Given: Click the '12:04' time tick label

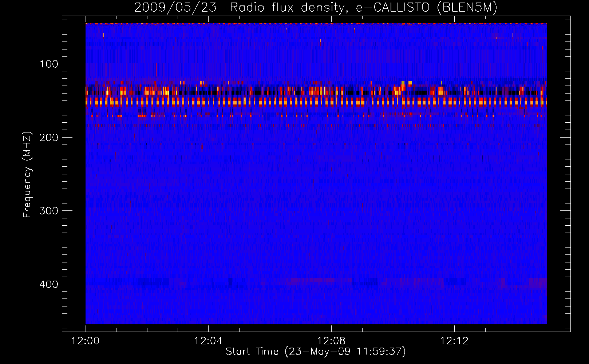Looking at the screenshot, I should coord(209,341).
